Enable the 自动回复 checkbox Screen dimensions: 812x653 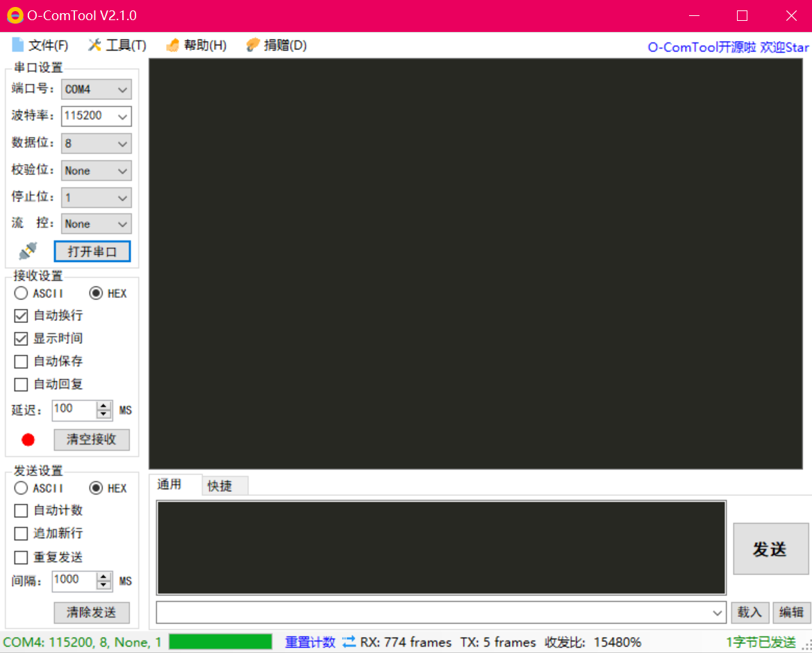(x=21, y=384)
